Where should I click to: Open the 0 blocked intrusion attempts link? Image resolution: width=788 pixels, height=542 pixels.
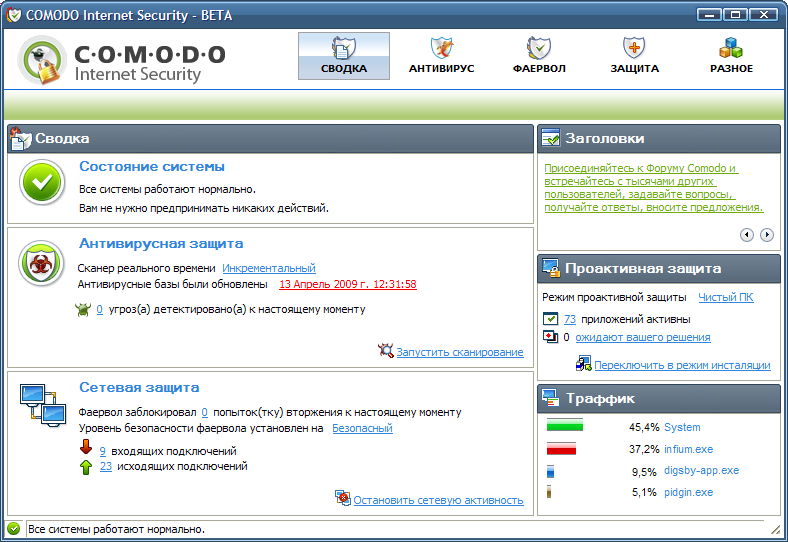click(205, 412)
